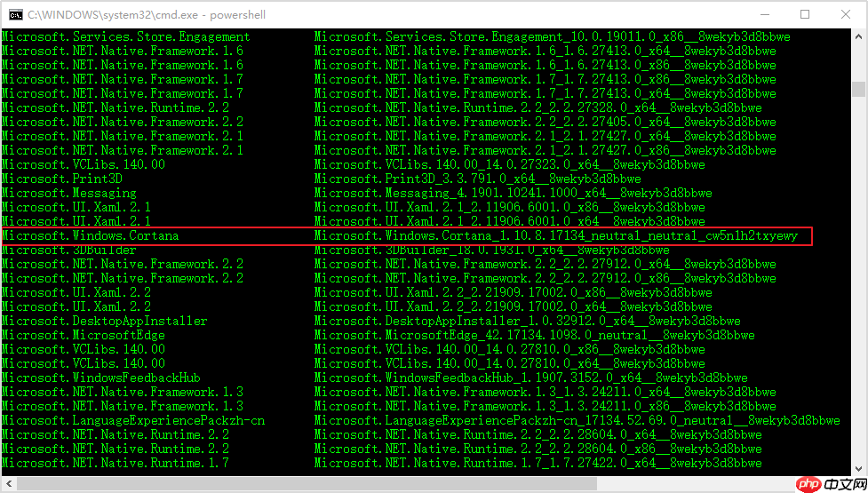Click full name Microsoft.NET.Native.Framework.1.3_1.3.24211.0_x86

pos(545,406)
